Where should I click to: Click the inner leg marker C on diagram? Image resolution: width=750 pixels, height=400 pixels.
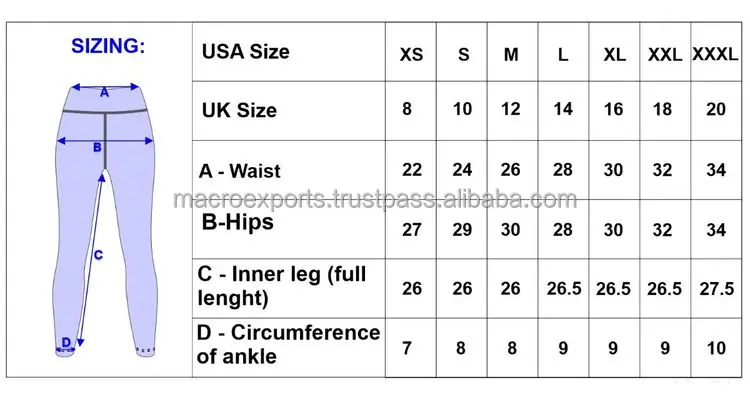pos(98,255)
